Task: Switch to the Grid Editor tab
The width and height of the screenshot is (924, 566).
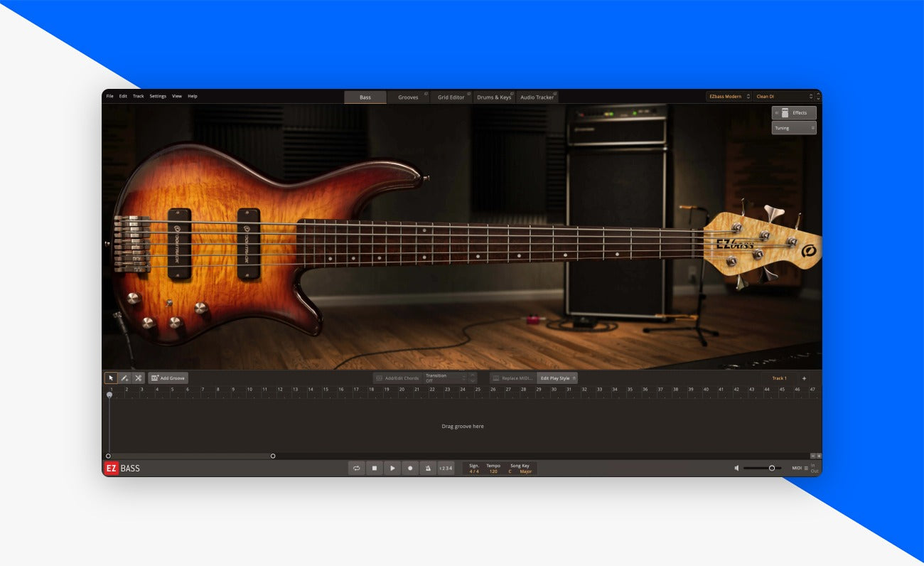Action: pos(451,97)
